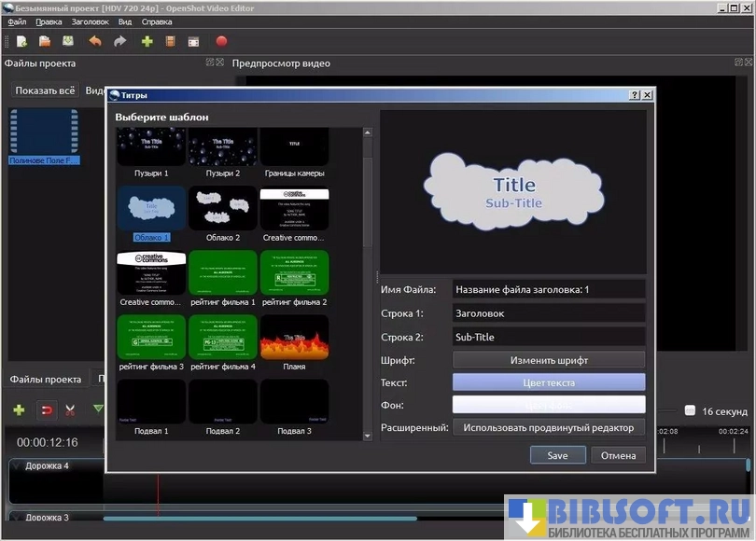Select the Пламя title template

pos(294,342)
